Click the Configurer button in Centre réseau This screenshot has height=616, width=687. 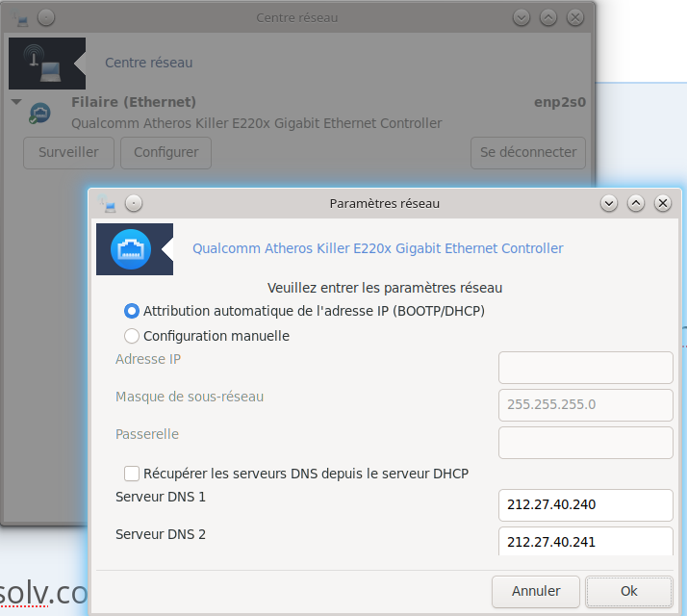tap(165, 152)
